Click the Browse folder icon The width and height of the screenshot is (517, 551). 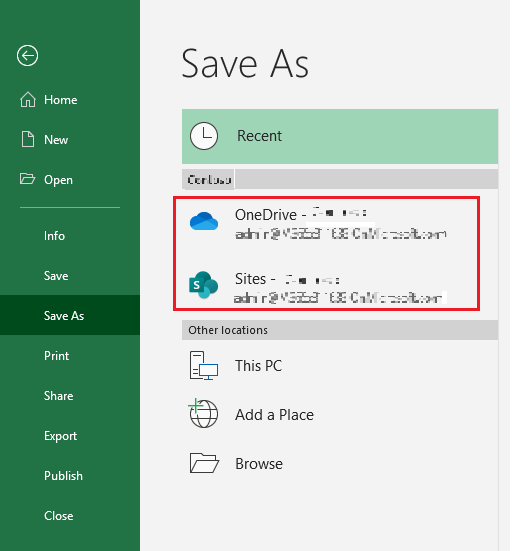click(x=204, y=463)
